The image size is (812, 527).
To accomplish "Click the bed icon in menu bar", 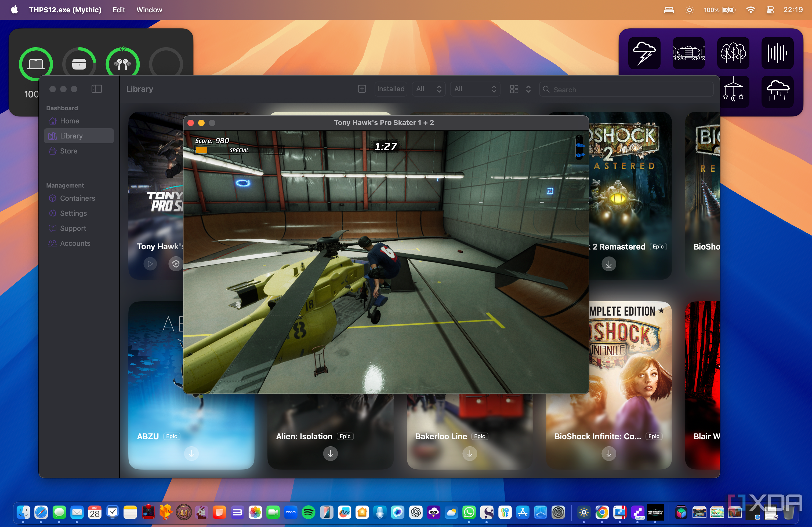I will [x=669, y=10].
